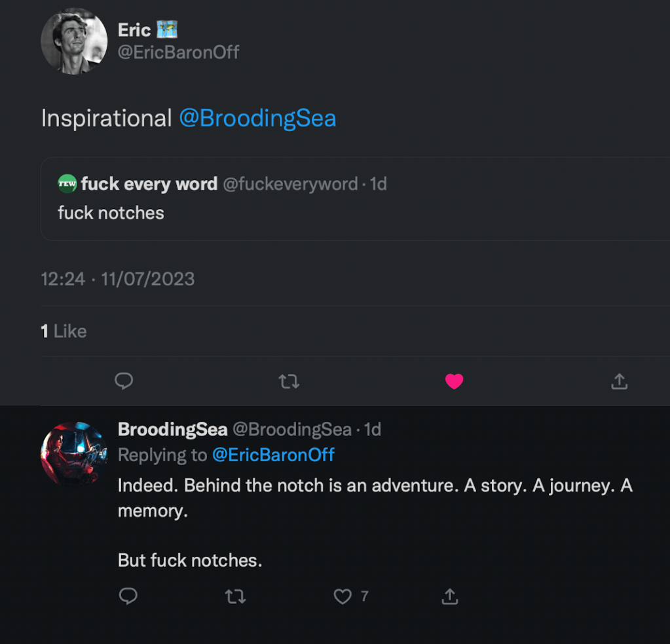Image resolution: width=670 pixels, height=644 pixels.
Task: View who liked via "1 Like"
Action: (64, 331)
